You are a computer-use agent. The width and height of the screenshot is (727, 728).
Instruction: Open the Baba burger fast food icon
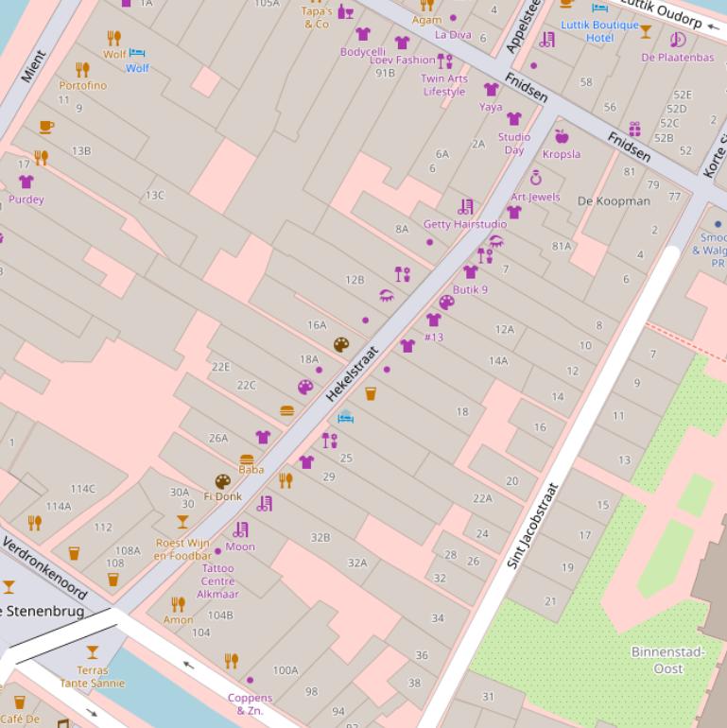point(247,460)
